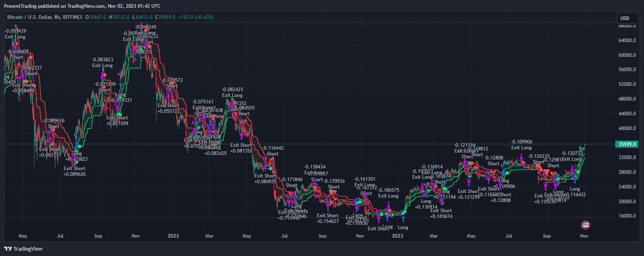Click the high value H35712.0

pyautogui.click(x=119, y=17)
